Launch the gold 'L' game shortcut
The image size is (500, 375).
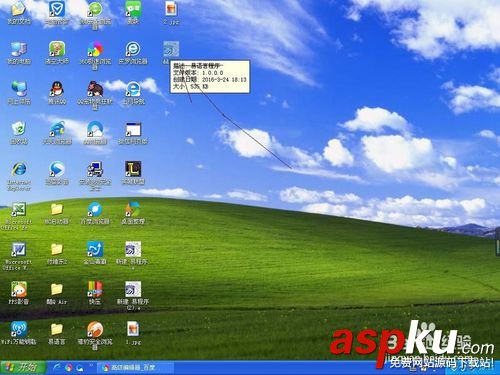(133, 173)
